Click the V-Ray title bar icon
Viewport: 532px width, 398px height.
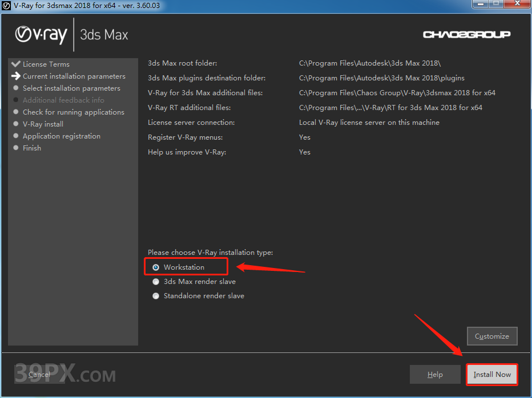6,5
